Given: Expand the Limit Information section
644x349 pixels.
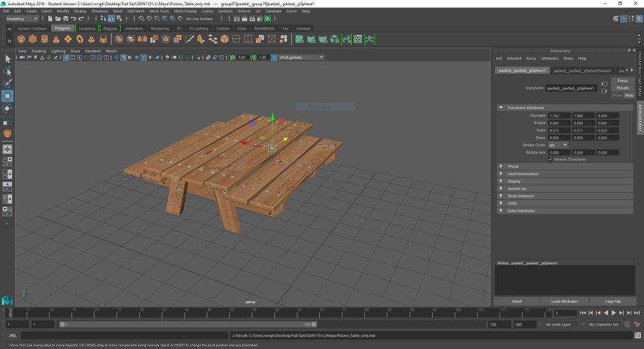Looking at the screenshot, I should click(565, 174).
